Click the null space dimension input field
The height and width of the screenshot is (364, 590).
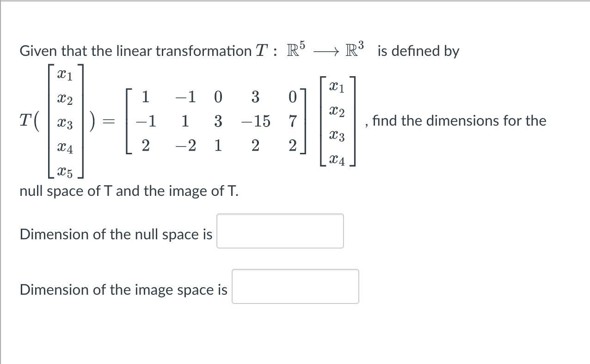[279, 231]
